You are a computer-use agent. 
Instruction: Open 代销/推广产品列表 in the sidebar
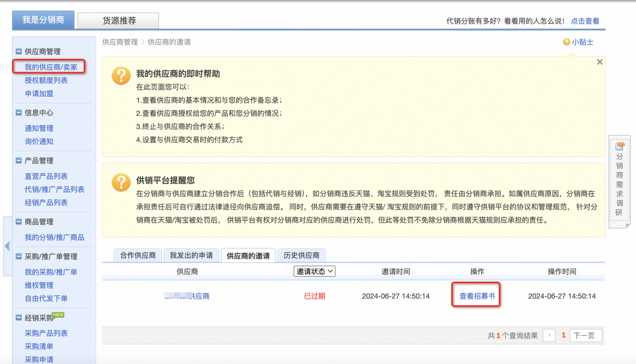54,189
